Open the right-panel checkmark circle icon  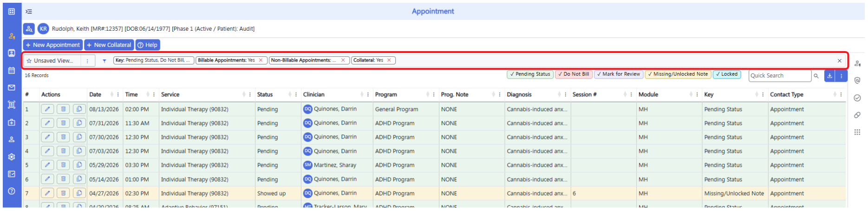tap(857, 98)
